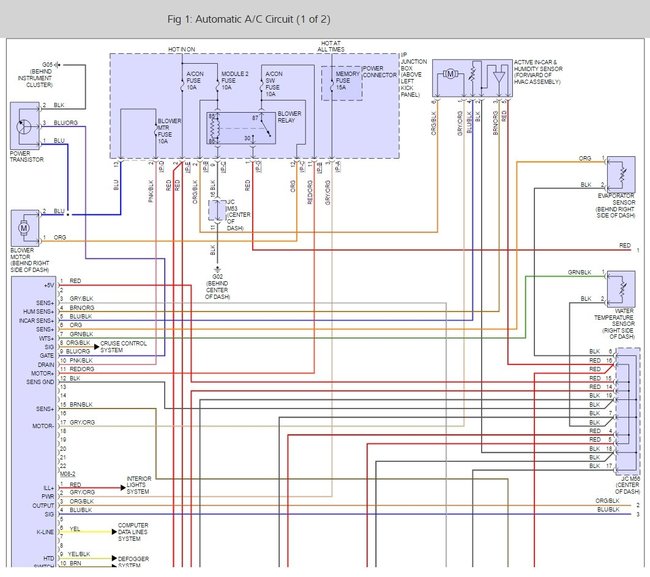Screen dimensions: 650x577
Task: Select the HOT IN ON label
Action: point(182,49)
